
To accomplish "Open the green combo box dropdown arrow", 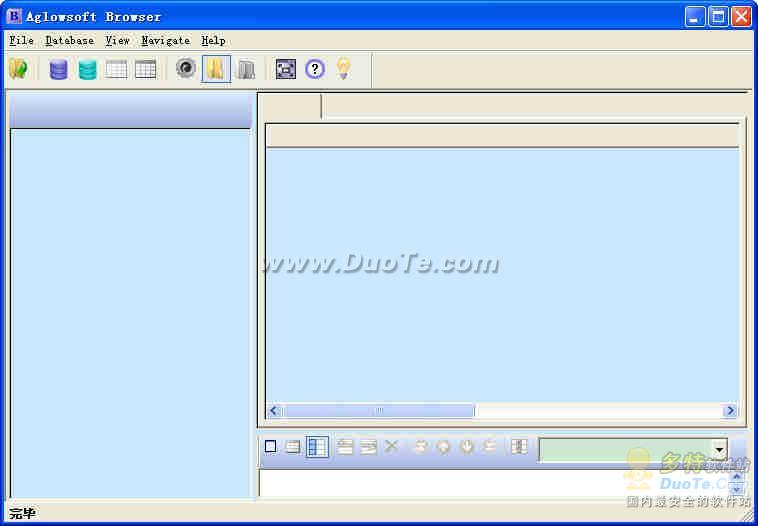I will coord(719,450).
